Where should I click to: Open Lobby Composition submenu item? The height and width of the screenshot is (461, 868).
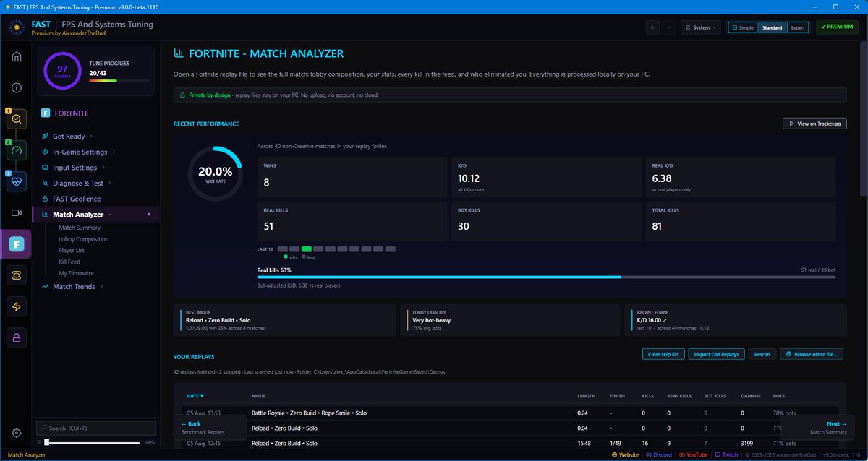(84, 239)
